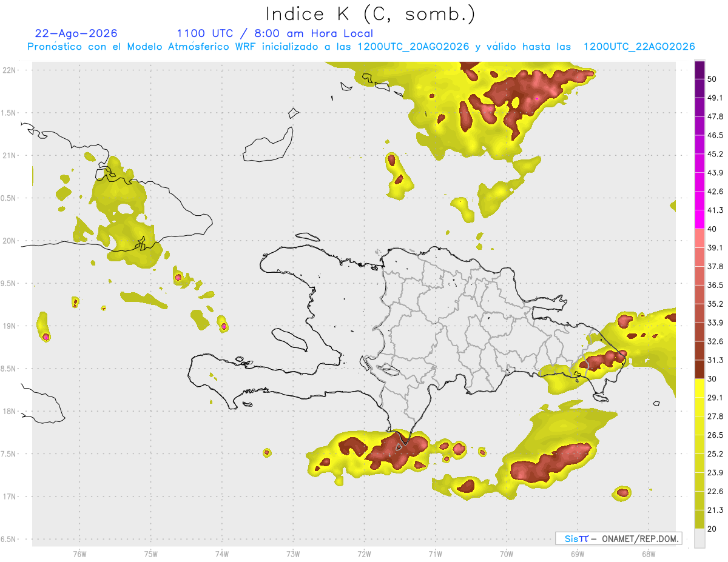Click the '76W' longitude label
The height and width of the screenshot is (562, 728).
coord(79,555)
